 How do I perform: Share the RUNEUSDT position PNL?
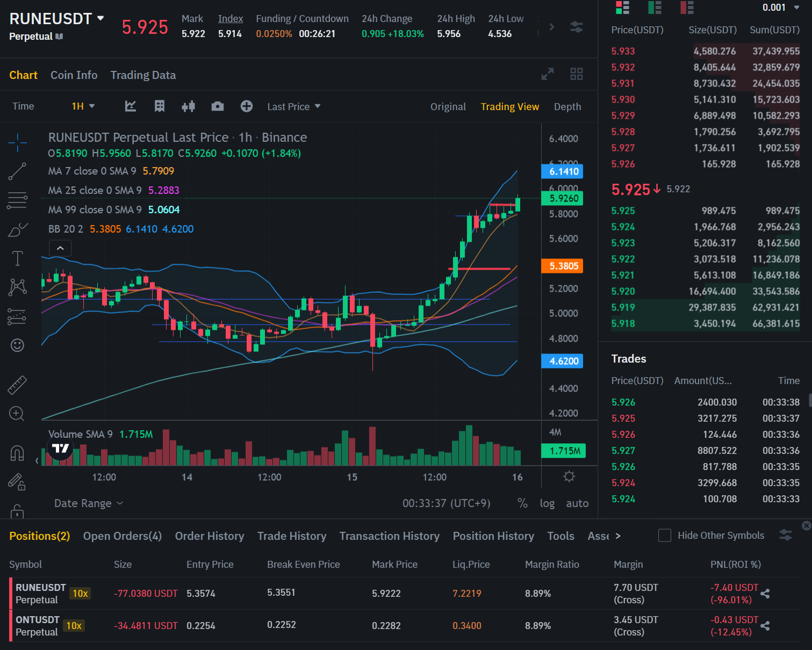765,594
